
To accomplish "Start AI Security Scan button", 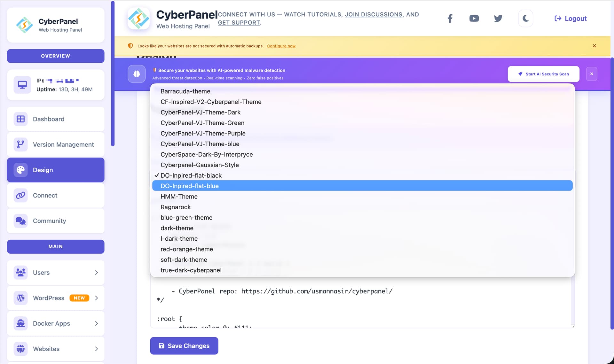I will (543, 74).
